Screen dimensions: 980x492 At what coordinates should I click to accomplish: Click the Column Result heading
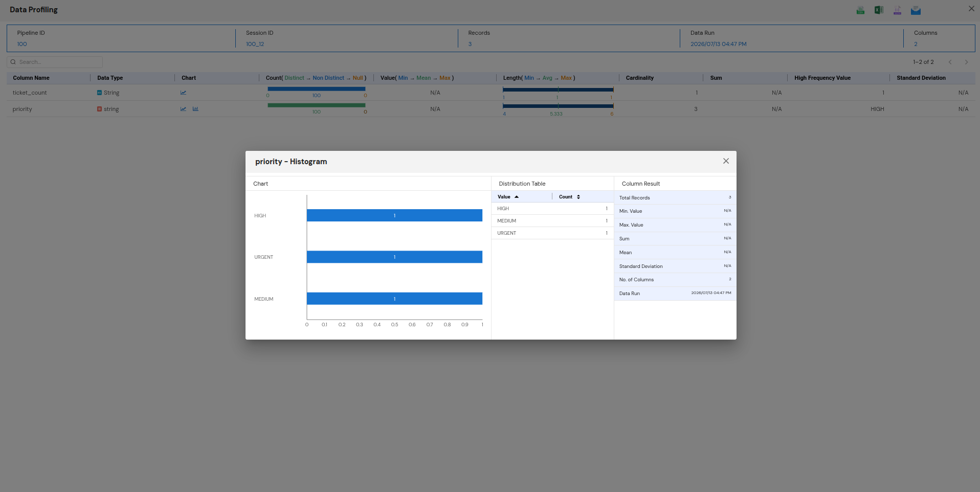(x=640, y=184)
